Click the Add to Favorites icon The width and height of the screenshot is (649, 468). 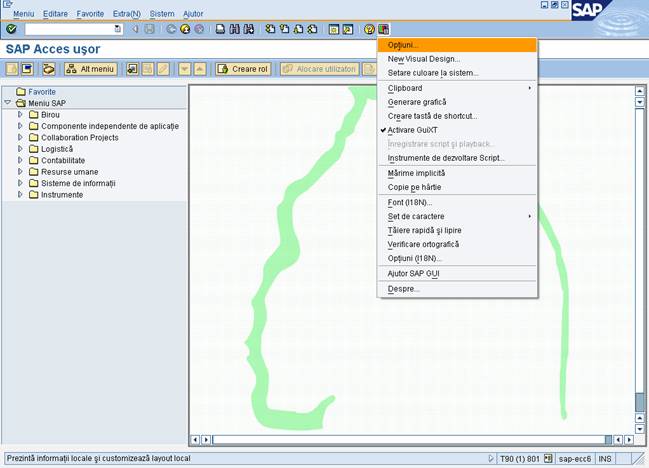132,69
